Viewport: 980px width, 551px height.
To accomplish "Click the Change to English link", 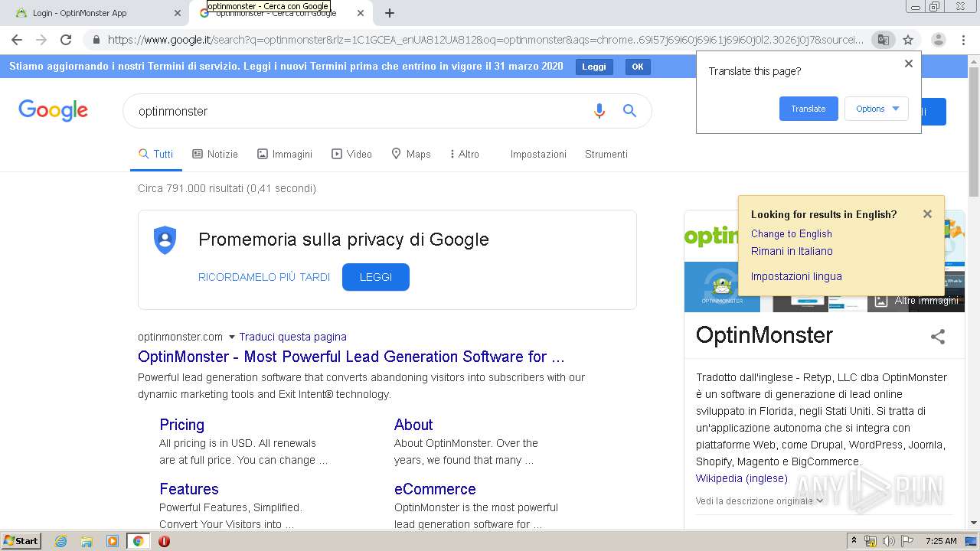I will click(791, 233).
